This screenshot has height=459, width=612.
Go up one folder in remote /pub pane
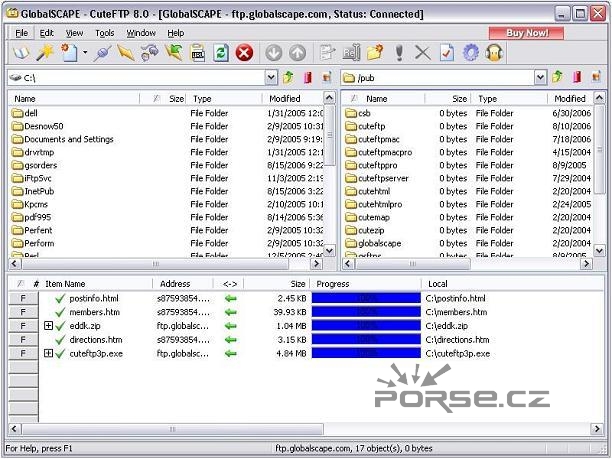click(x=557, y=77)
